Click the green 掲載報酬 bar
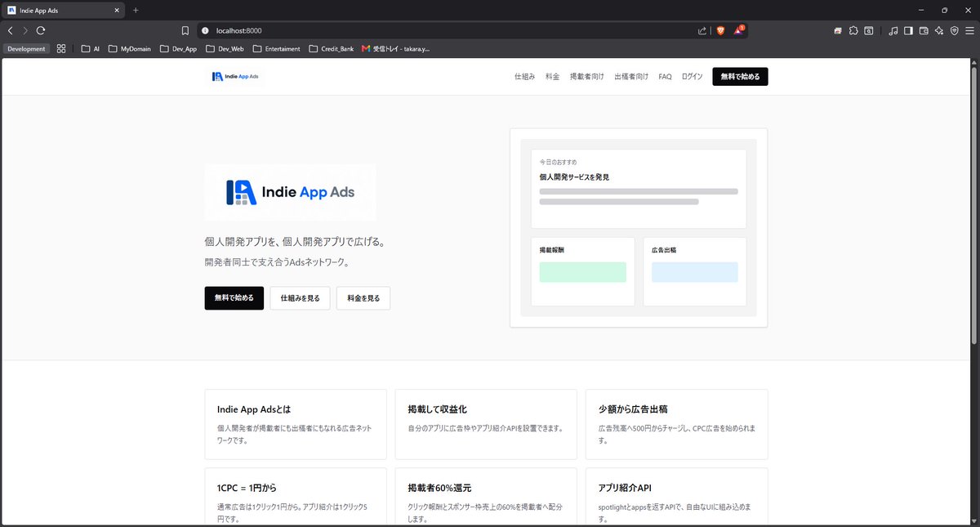The image size is (980, 527). 582,272
